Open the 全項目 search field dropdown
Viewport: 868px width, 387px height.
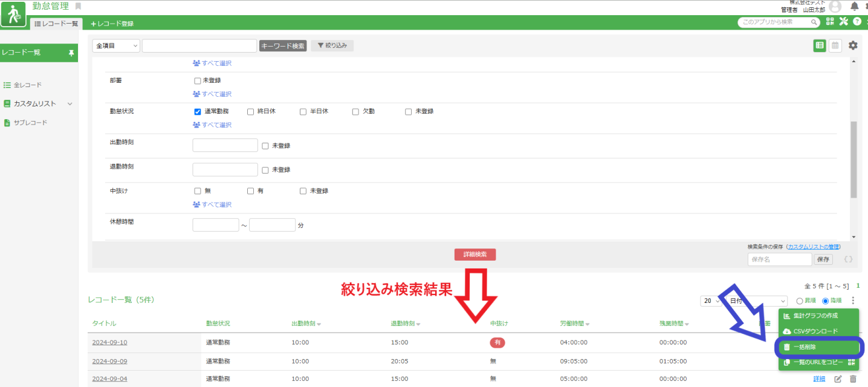pyautogui.click(x=116, y=46)
